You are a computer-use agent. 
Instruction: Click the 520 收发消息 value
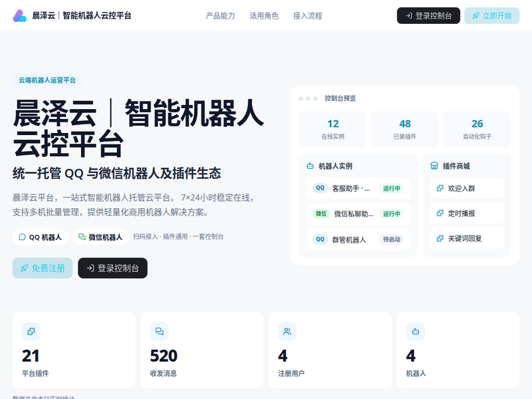click(164, 356)
